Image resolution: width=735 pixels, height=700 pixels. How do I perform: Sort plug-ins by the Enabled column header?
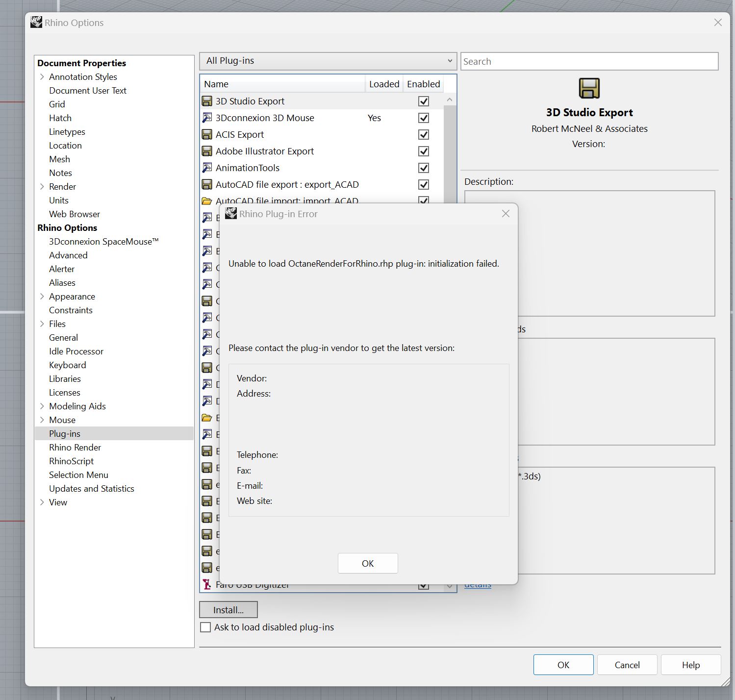coord(423,84)
